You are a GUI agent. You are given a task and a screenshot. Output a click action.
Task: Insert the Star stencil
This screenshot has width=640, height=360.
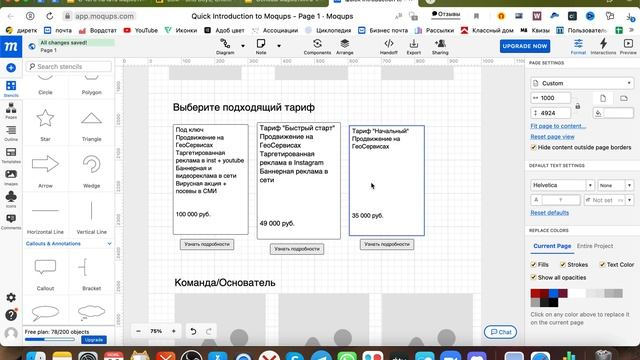coord(45,123)
